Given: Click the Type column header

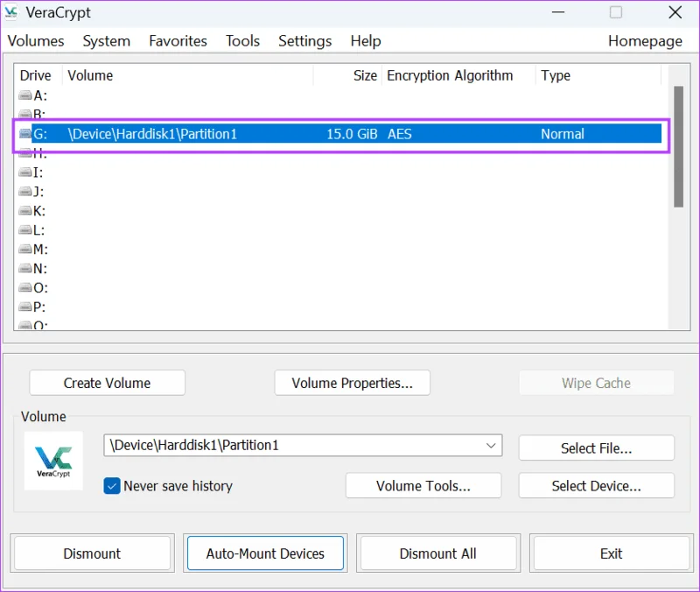Looking at the screenshot, I should (598, 75).
